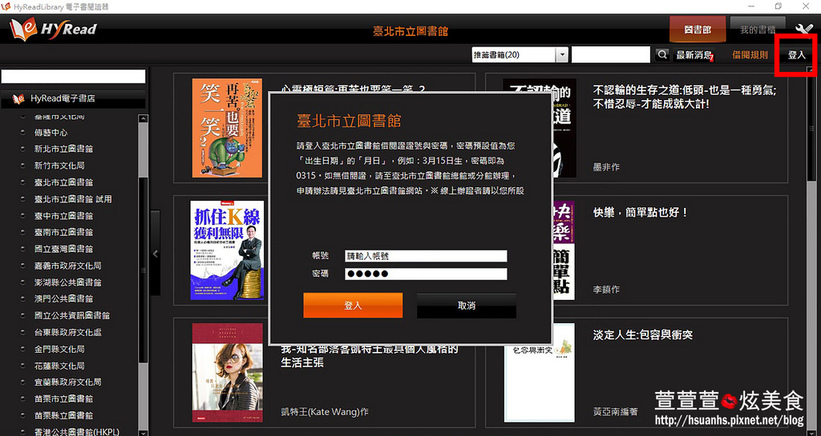
Task: Click the HyRead電子書店 book icon in sidebar
Action: 18,99
